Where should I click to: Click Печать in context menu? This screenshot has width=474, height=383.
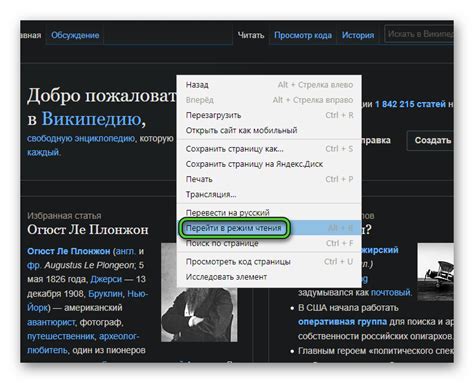269,179
